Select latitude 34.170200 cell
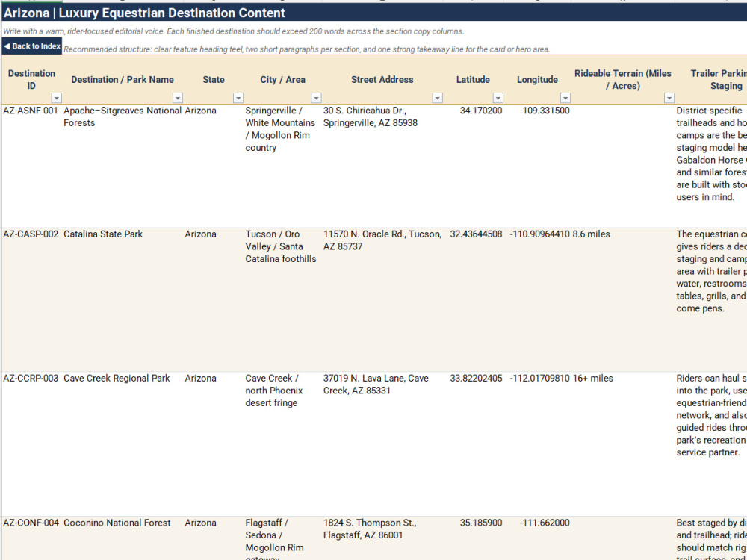Viewport: 747px width, 560px height. pyautogui.click(x=473, y=166)
